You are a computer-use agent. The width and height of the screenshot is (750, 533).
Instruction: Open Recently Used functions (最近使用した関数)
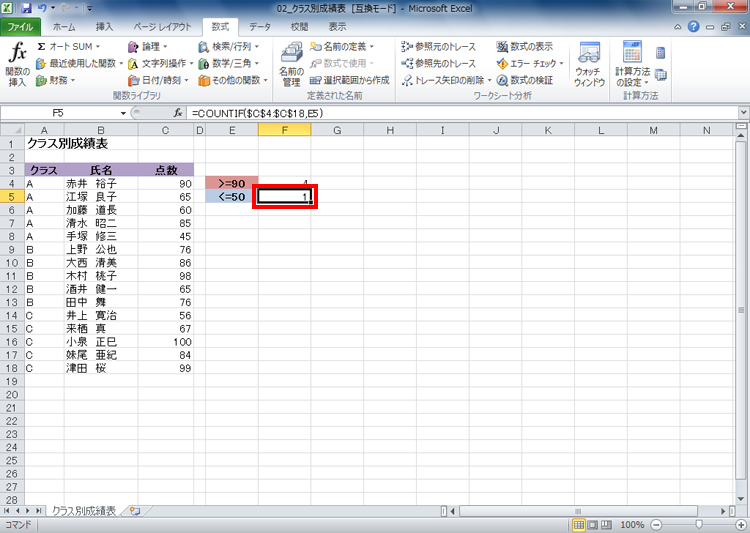[79, 63]
